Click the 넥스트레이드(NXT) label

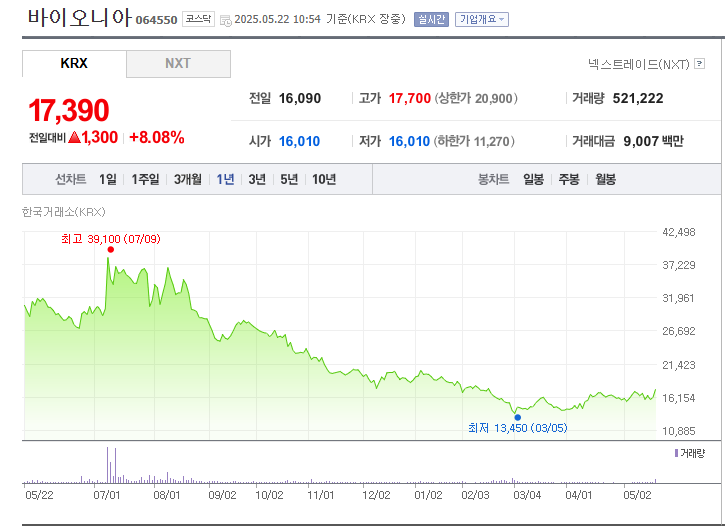639,64
